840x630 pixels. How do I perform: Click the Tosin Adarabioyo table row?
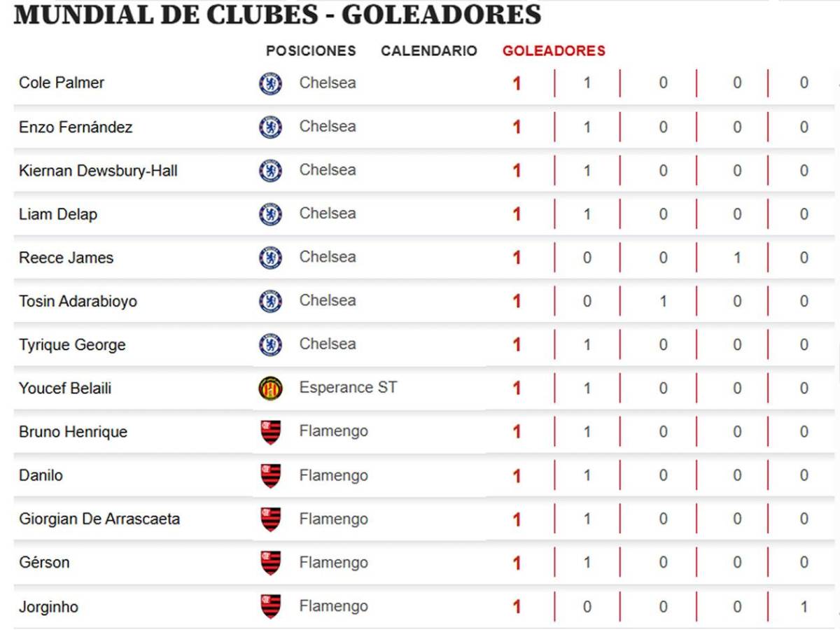420,300
